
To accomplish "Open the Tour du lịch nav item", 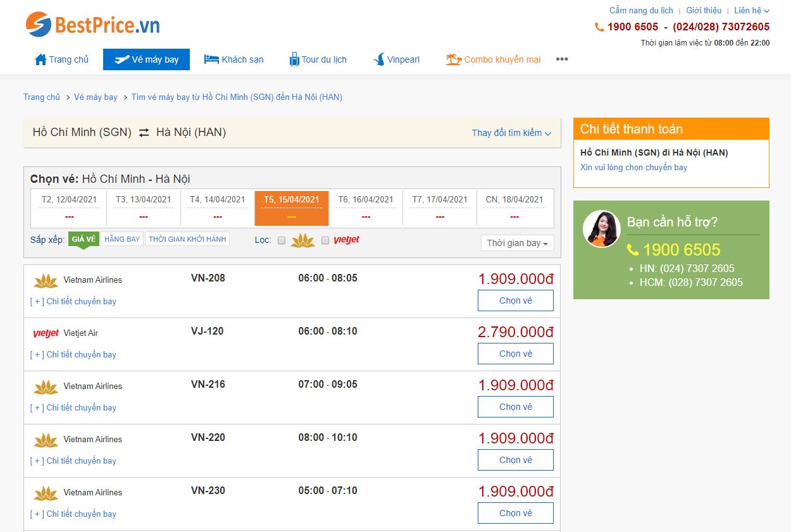I will pyautogui.click(x=318, y=59).
